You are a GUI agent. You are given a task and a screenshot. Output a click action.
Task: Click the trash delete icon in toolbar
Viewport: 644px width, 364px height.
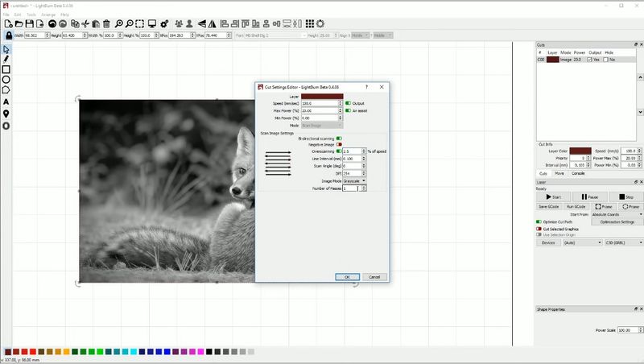pyautogui.click(x=106, y=23)
